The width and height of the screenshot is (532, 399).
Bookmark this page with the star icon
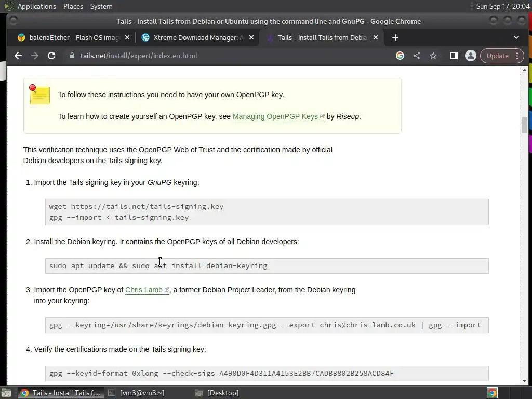pyautogui.click(x=433, y=56)
